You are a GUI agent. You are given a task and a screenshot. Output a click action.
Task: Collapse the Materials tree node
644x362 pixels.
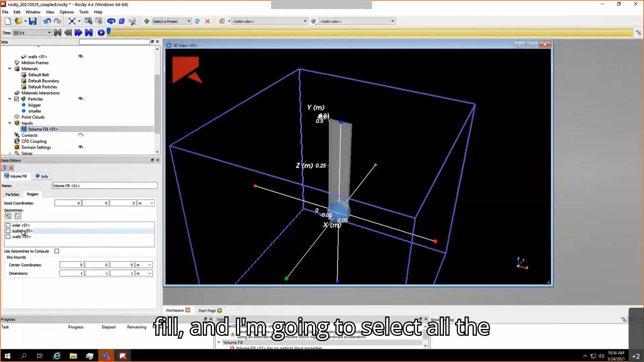click(9, 68)
